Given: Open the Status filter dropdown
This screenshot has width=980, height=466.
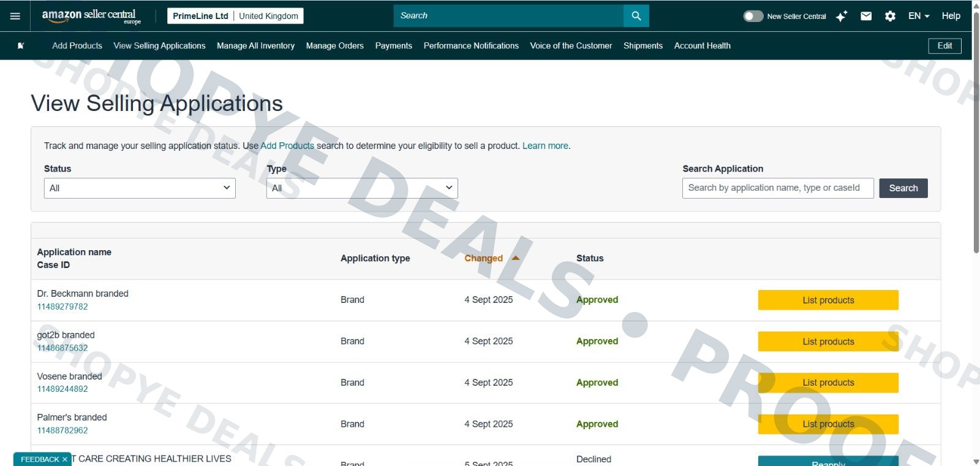Looking at the screenshot, I should coord(140,188).
